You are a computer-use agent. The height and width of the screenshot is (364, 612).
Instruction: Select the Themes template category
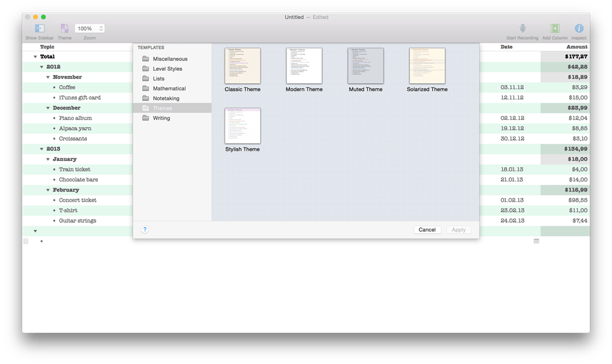tap(172, 108)
